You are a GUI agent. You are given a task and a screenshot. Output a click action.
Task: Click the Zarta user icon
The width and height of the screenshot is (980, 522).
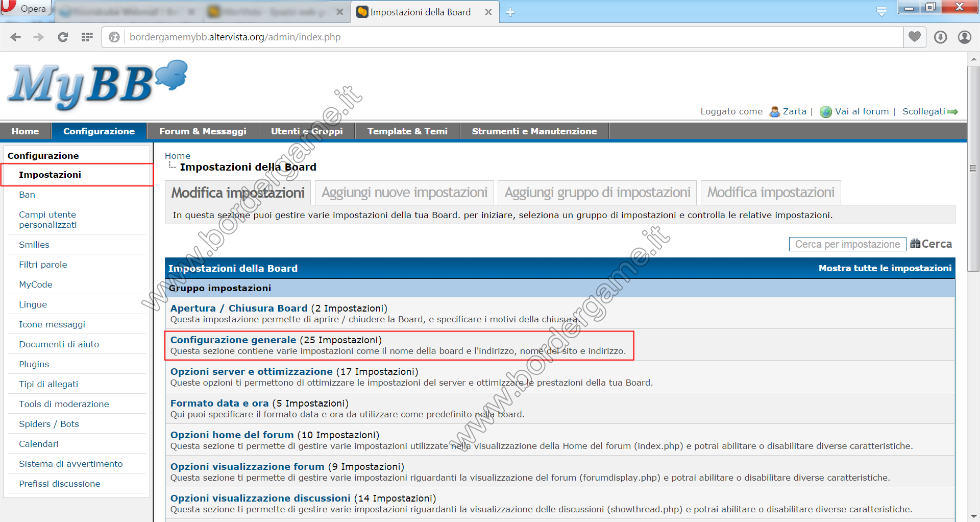click(x=774, y=111)
